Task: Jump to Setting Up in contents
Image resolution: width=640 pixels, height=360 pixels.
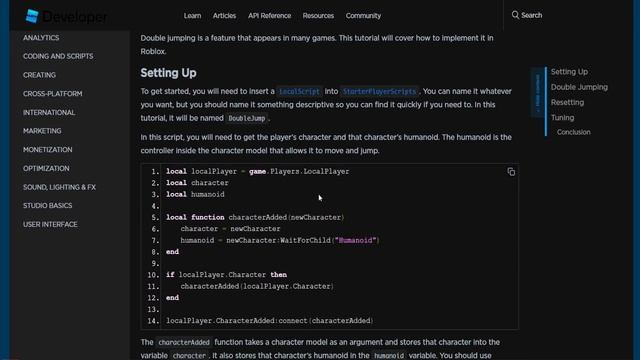Action: click(x=569, y=72)
